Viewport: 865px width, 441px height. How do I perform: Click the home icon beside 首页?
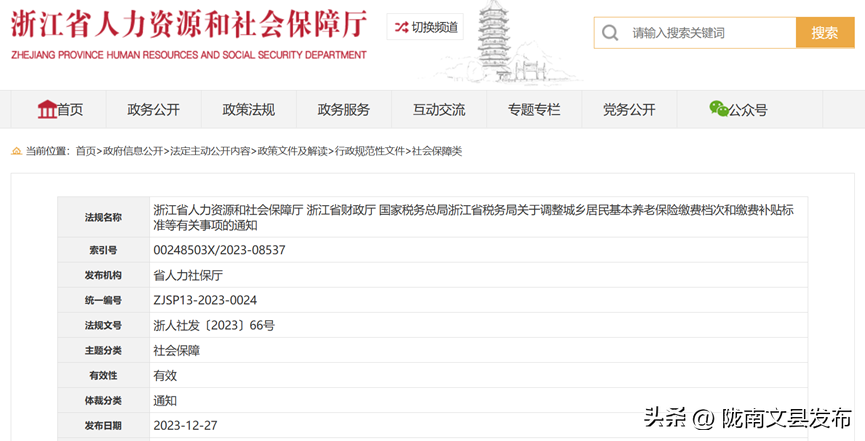[46, 109]
